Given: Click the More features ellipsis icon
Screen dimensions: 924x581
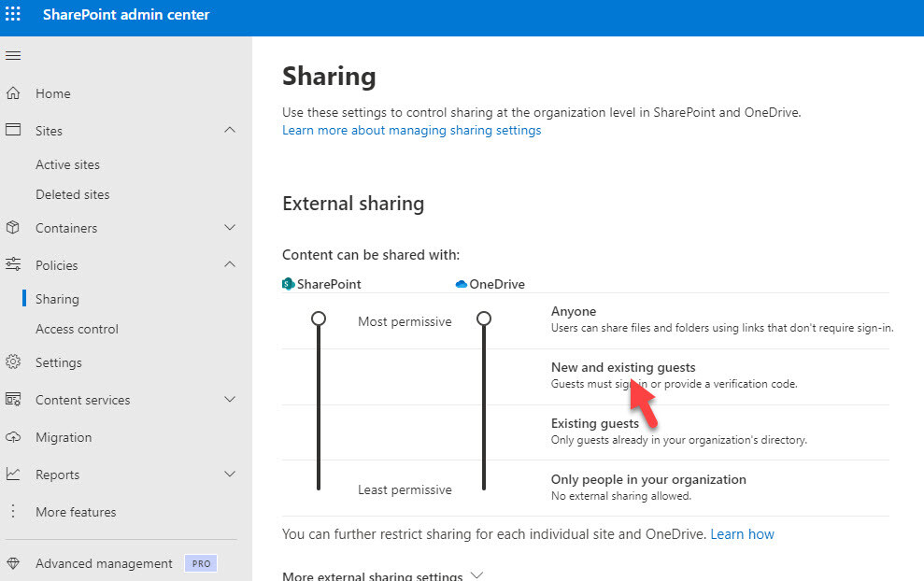Looking at the screenshot, I should (x=13, y=512).
